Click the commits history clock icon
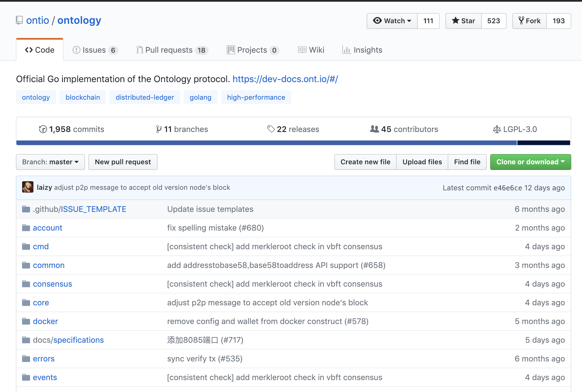 [43, 129]
